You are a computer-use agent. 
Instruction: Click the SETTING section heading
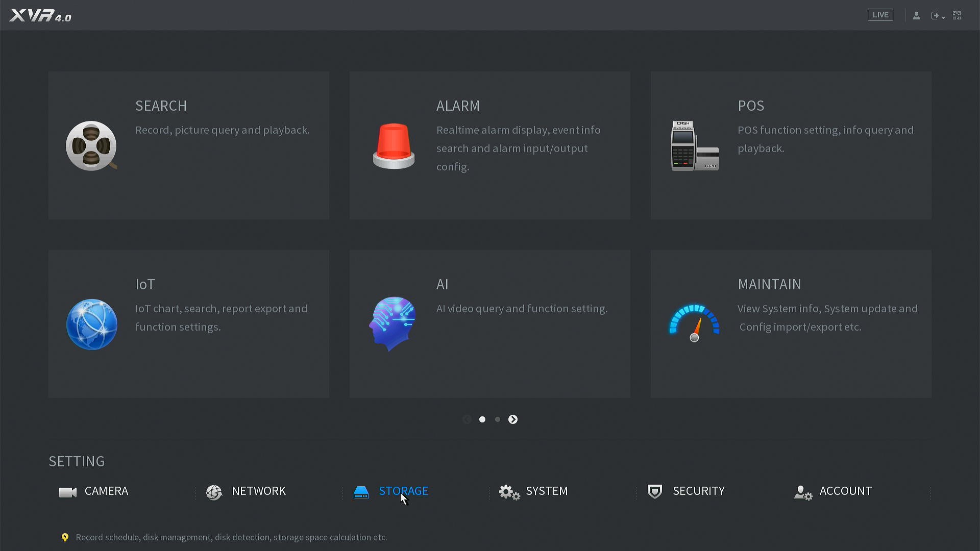[77, 461]
